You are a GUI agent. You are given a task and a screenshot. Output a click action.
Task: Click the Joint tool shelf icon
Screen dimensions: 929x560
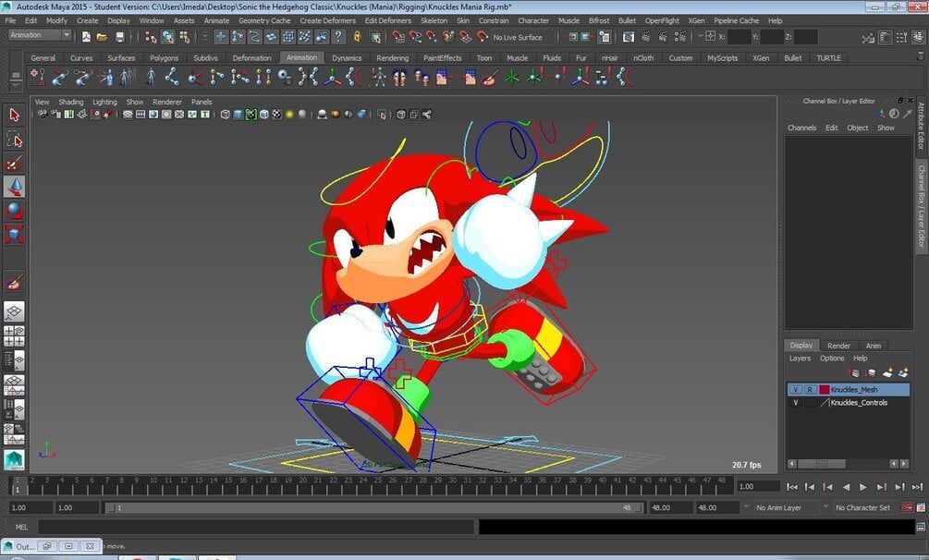pos(172,77)
